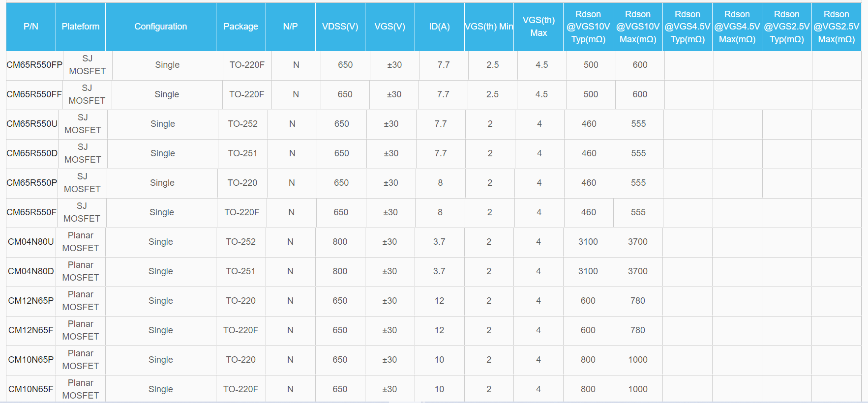Click 3700 Rdson max in CM04N80D row

pyautogui.click(x=638, y=271)
